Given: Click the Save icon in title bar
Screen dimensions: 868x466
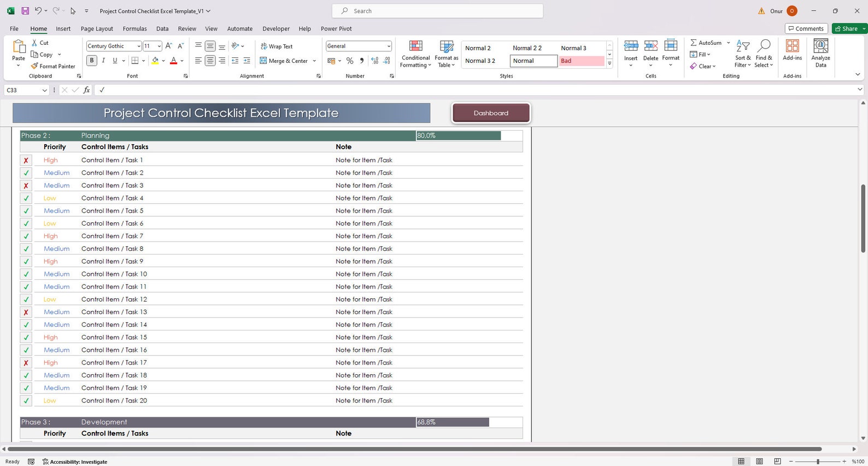Looking at the screenshot, I should pos(25,11).
